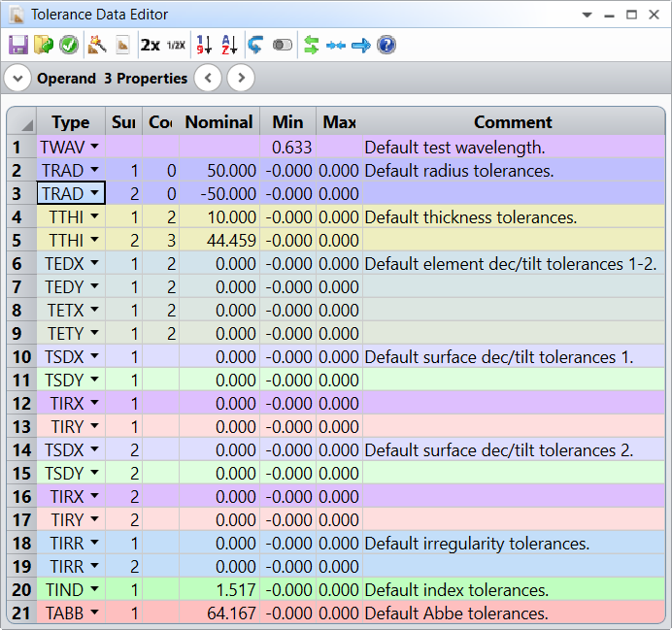Click the Surf column header
Screen dimensions: 672x630
click(x=124, y=122)
